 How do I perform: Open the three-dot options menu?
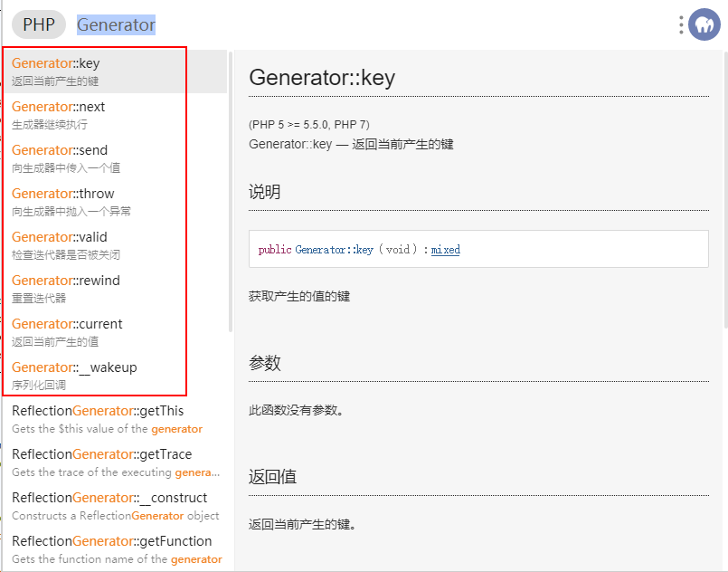point(681,25)
